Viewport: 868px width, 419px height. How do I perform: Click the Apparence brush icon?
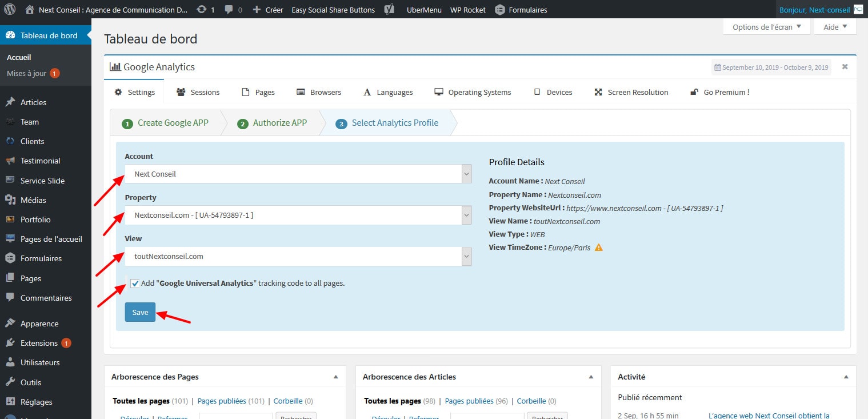tap(10, 324)
